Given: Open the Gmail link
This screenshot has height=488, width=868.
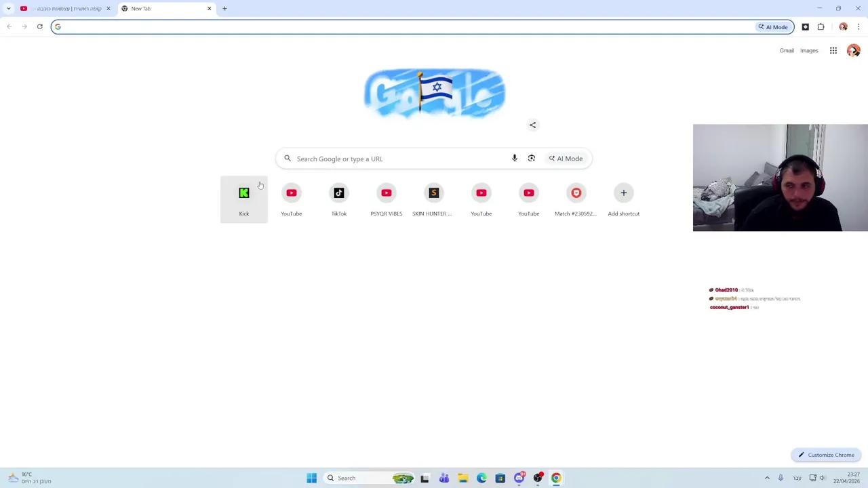Looking at the screenshot, I should (x=787, y=51).
